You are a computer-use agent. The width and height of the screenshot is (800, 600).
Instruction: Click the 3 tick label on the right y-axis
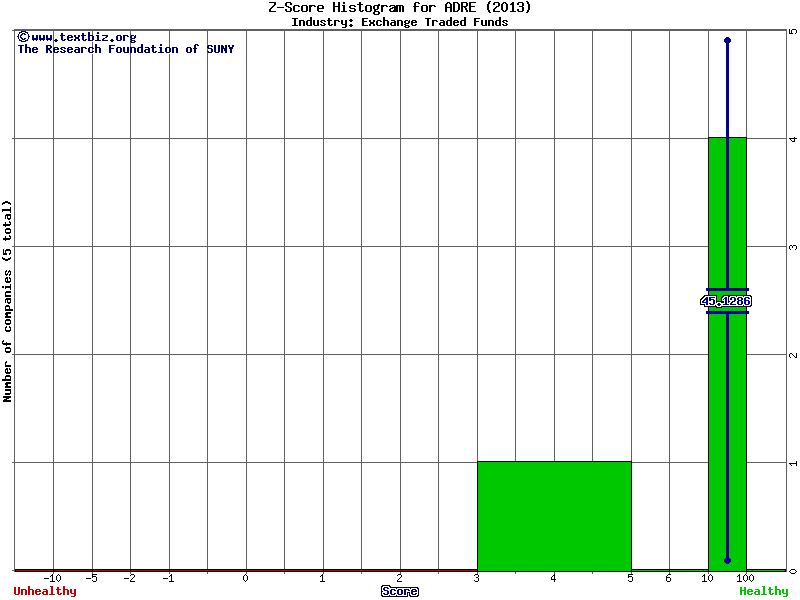click(x=792, y=247)
